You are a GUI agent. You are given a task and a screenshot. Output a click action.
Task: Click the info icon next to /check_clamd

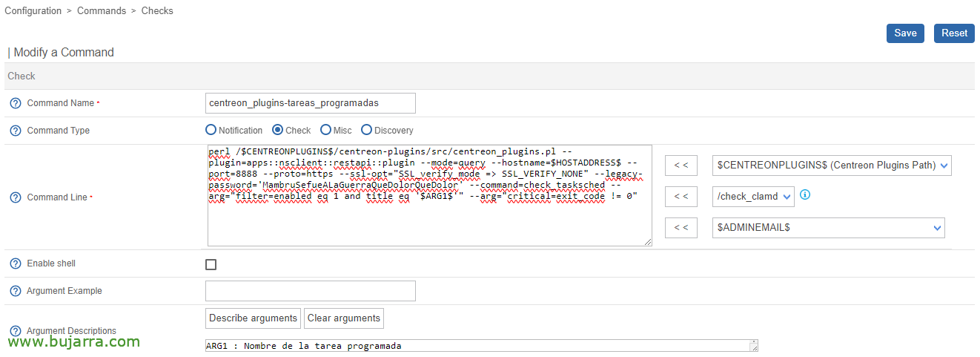pos(805,195)
